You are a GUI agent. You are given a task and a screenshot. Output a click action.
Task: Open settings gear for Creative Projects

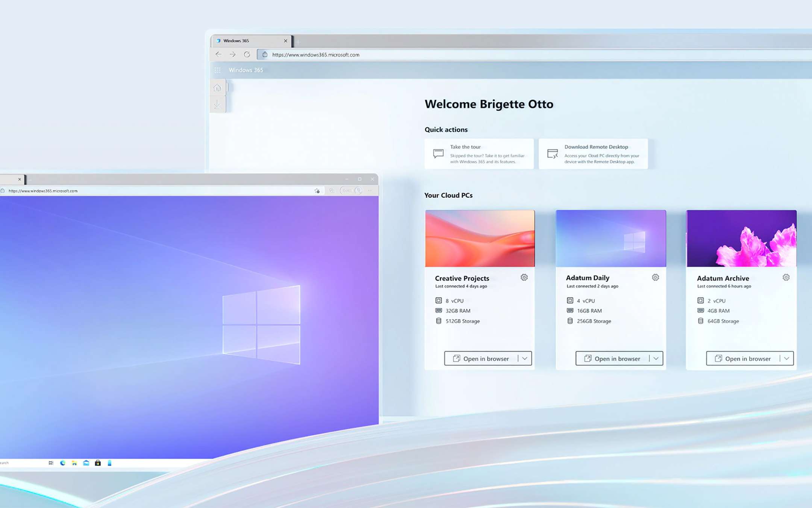(524, 277)
